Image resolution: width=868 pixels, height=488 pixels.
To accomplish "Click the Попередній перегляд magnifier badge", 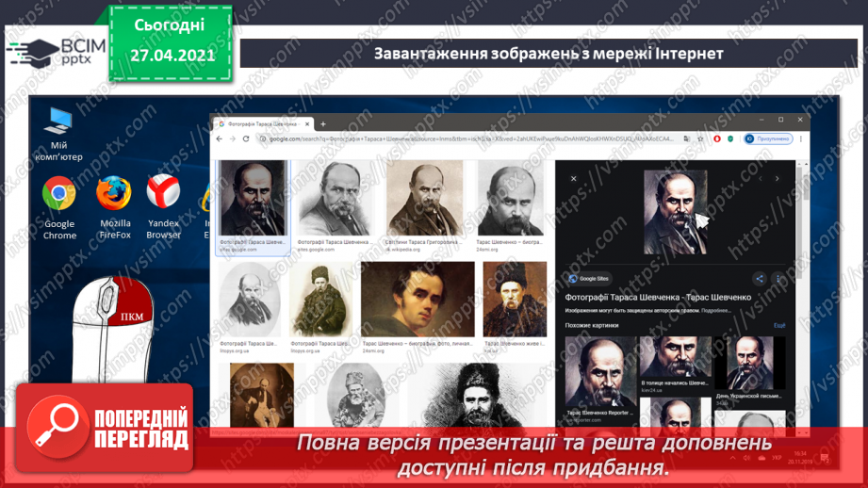I will click(x=105, y=427).
